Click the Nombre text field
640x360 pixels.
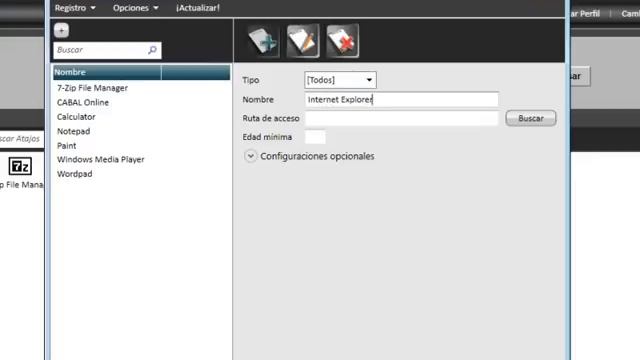point(401,100)
